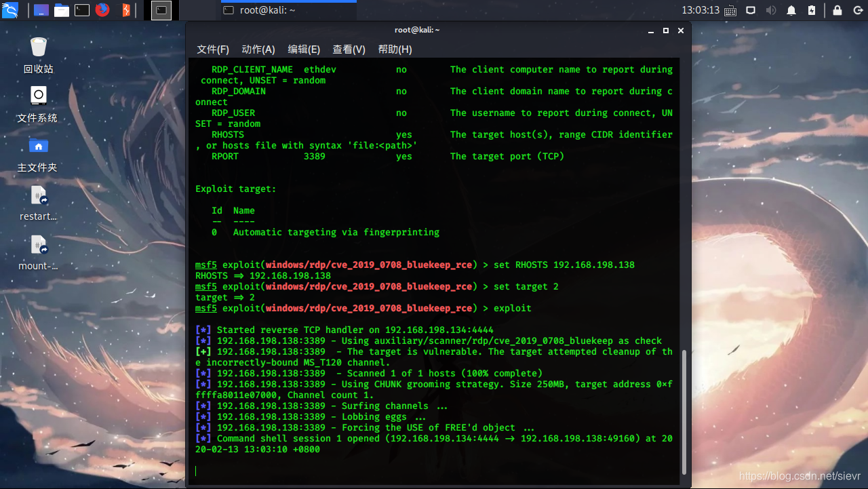Click the 'set RHOSTS 192.168.198.138' command
868x489 pixels.
click(x=564, y=265)
